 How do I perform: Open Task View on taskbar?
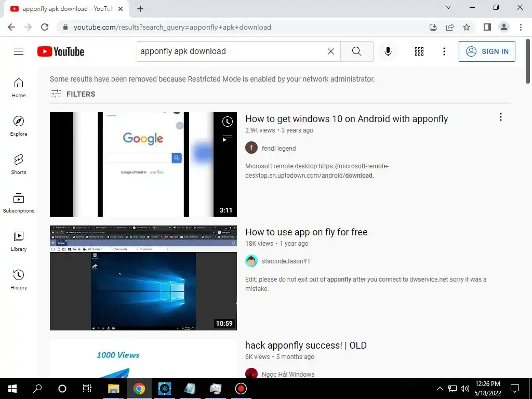[87, 389]
